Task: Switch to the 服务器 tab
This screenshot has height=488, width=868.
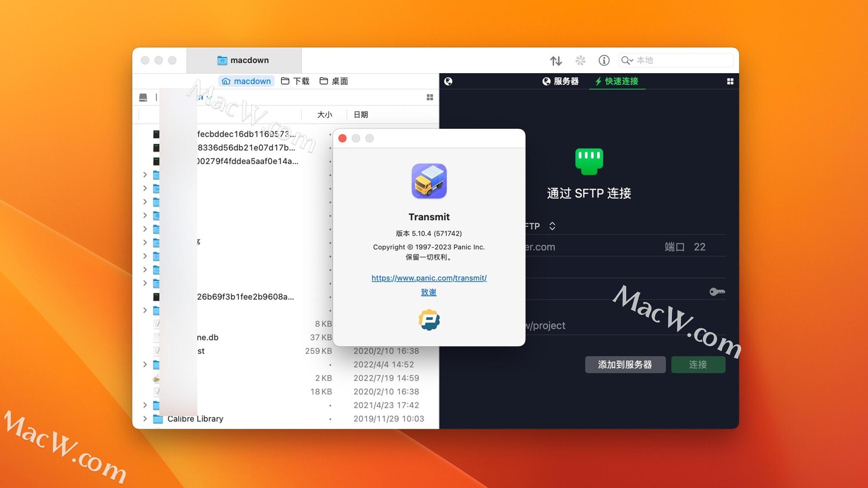Action: tap(562, 81)
